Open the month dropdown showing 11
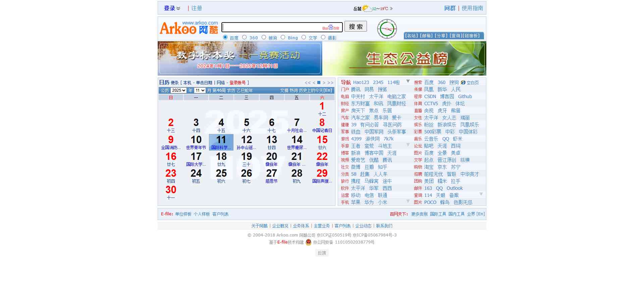Viewport: 644px width, 300px height. [200, 90]
